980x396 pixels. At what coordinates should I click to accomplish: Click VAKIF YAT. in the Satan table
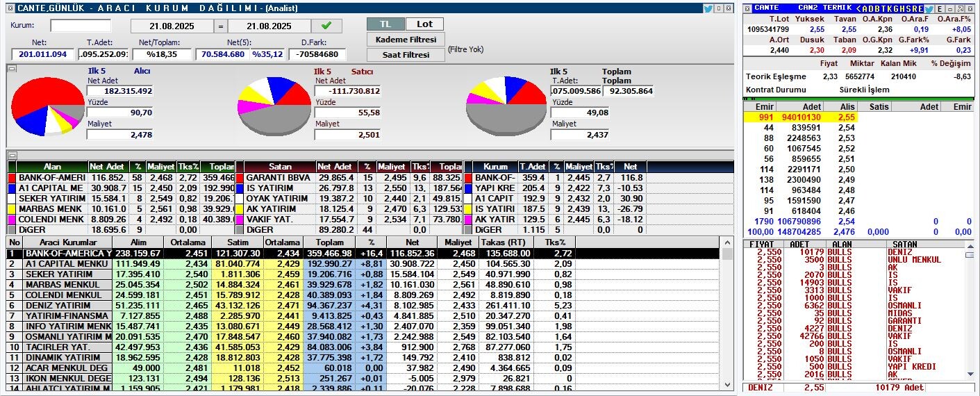[269, 220]
